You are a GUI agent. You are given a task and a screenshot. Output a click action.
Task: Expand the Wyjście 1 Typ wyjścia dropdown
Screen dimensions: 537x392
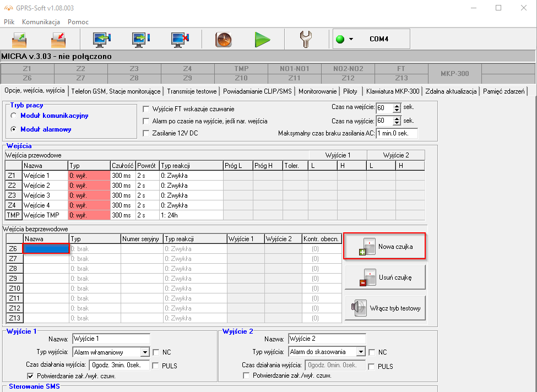click(x=145, y=352)
